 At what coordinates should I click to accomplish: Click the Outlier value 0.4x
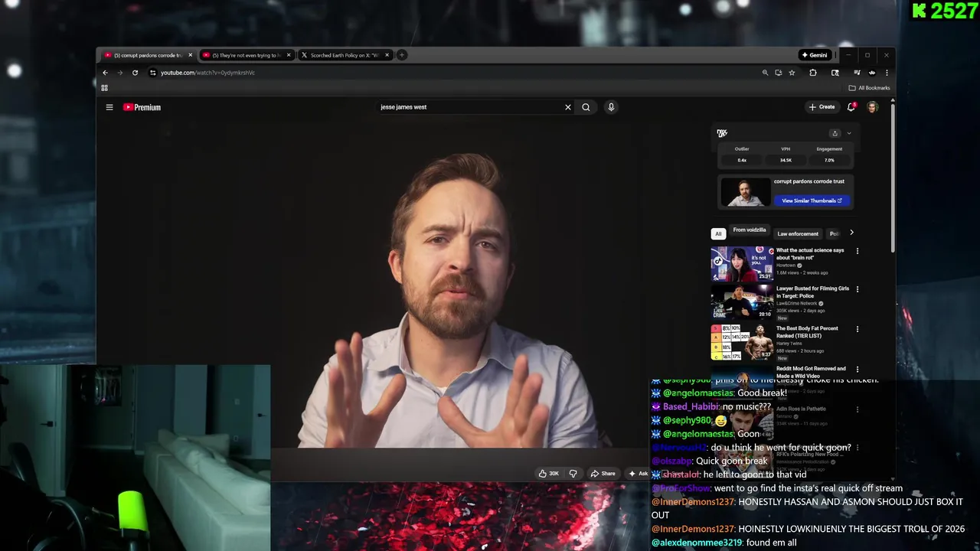point(742,161)
